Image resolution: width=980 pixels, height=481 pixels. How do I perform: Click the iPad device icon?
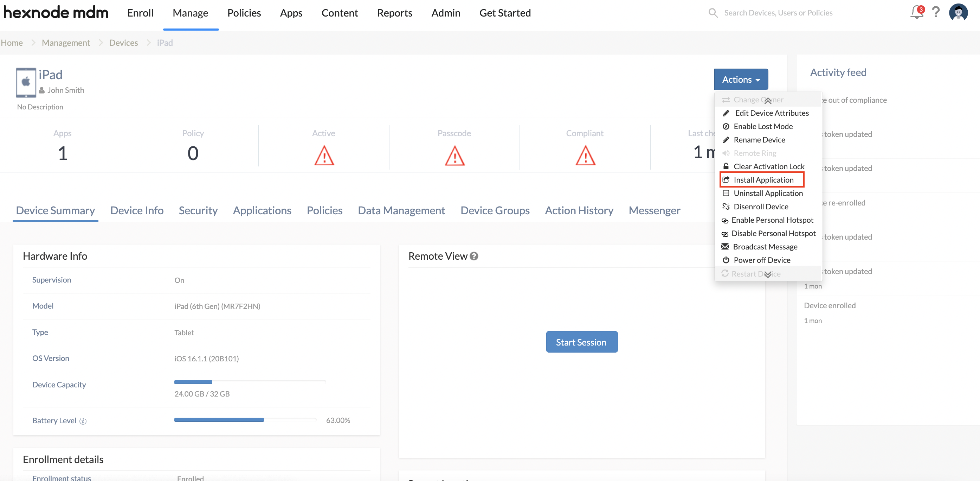(26, 82)
